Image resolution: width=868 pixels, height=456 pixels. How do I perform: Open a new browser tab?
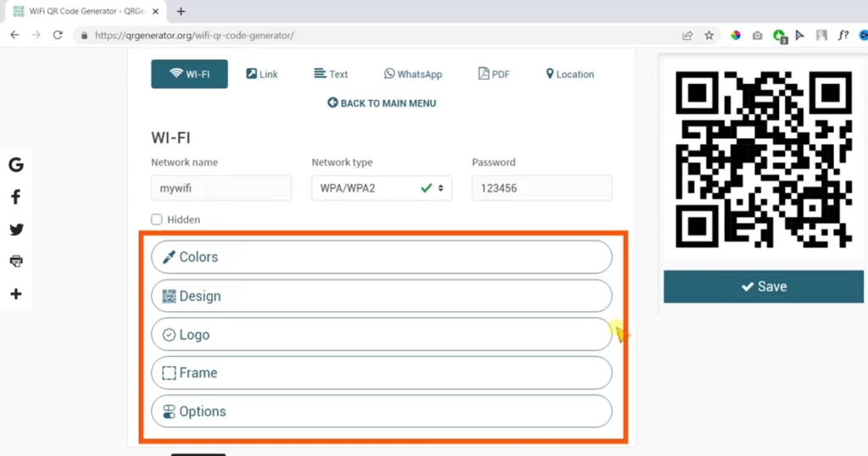(181, 11)
